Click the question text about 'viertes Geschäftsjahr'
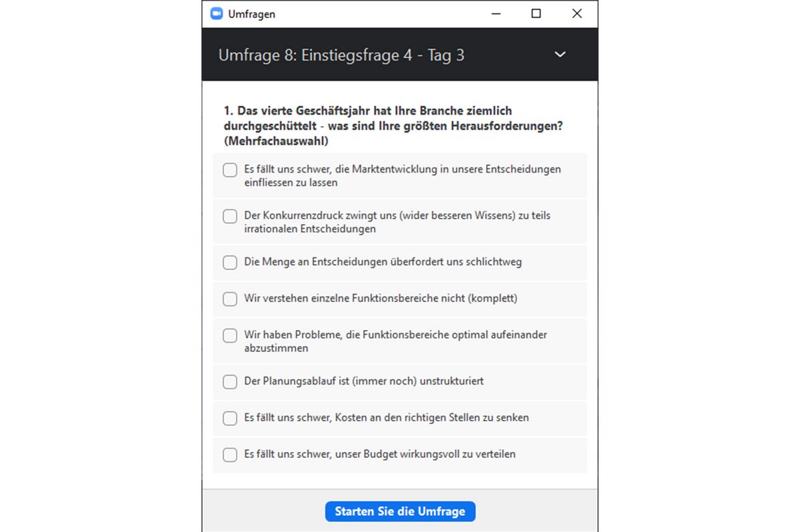800x532 pixels. (393, 126)
